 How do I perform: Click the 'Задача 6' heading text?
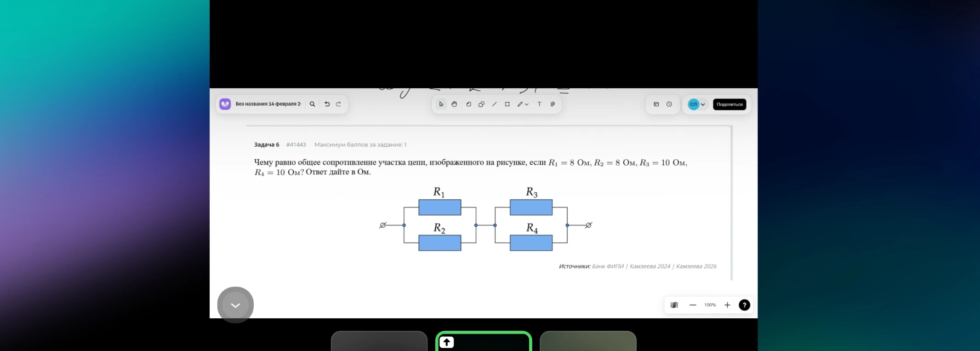coord(267,144)
